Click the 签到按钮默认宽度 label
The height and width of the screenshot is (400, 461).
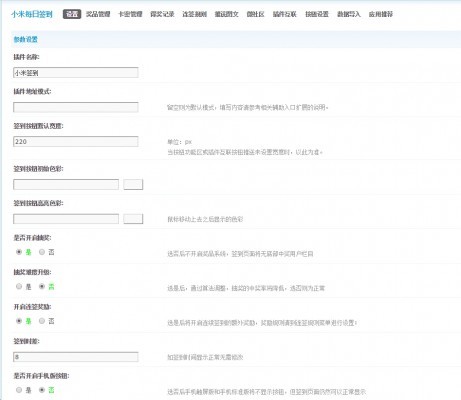[x=38, y=126]
